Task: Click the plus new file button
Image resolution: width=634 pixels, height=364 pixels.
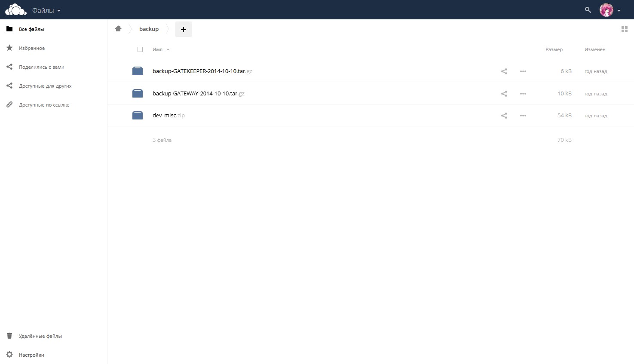Action: coord(184,29)
